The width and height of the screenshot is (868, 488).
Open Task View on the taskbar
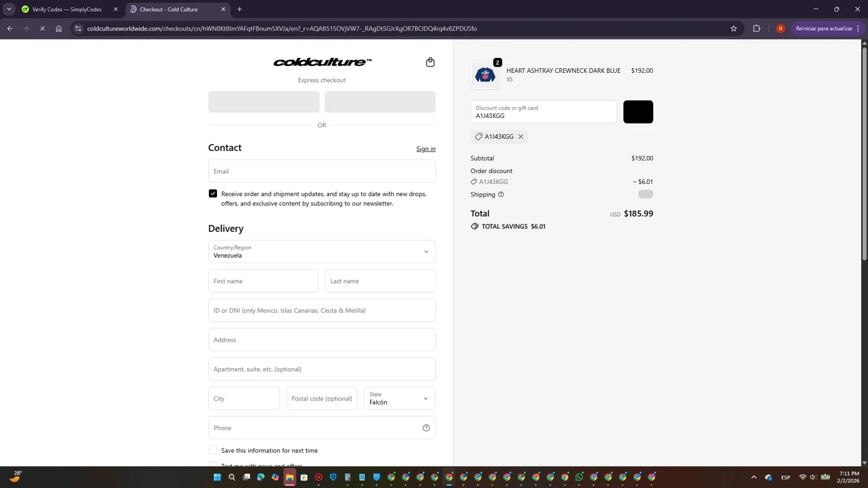[247, 477]
